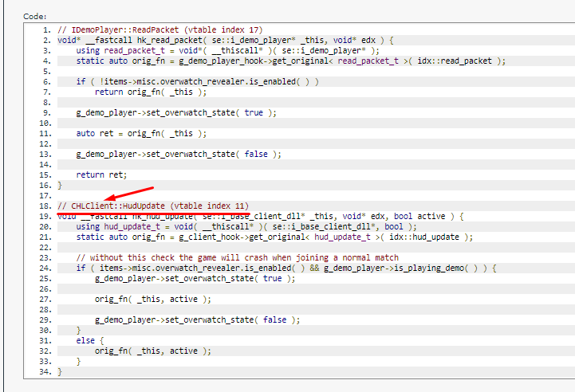Click is_playing_demo( ) call on line 24
Screen dimensions: 575x392
[x=435, y=268]
